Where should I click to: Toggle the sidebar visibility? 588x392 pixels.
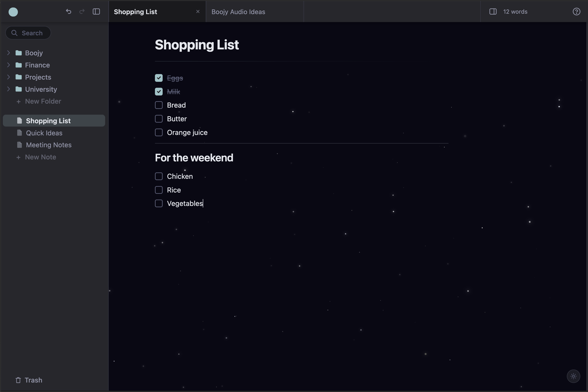tap(96, 11)
